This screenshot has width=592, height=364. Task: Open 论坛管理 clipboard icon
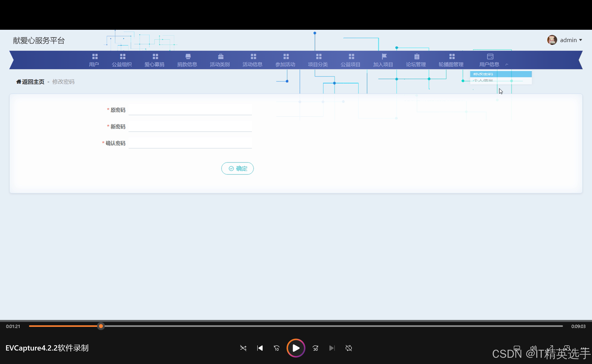pyautogui.click(x=417, y=56)
